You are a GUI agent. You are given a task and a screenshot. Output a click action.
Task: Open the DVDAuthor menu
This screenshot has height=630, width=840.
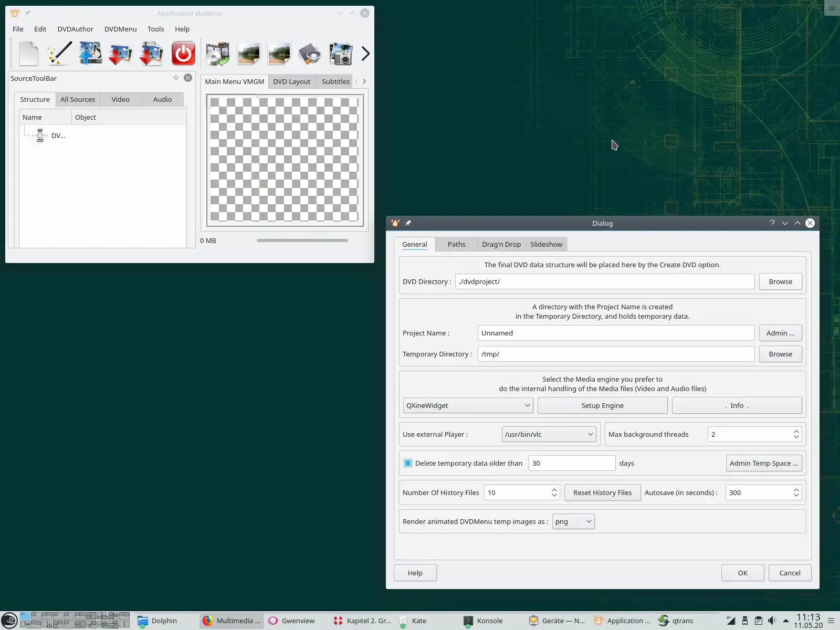pos(75,29)
